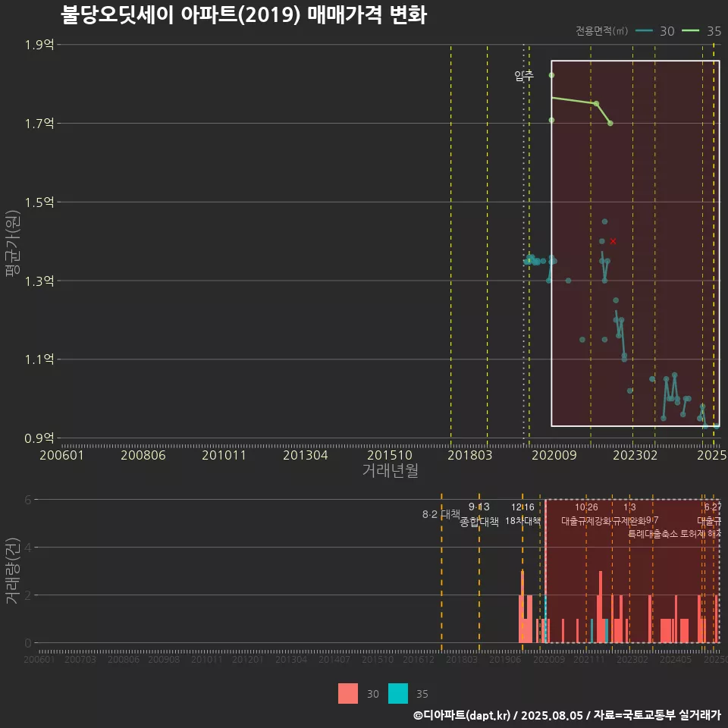This screenshot has height=728, width=728.
Task: Click the '1.7억' price axis label
Action: [x=39, y=124]
